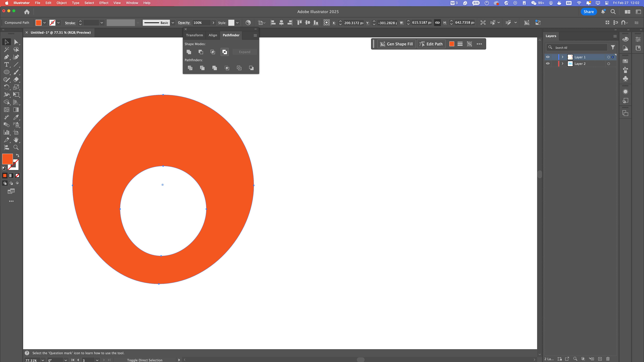
Task: Select the Type tool
Action: pyautogui.click(x=6, y=64)
